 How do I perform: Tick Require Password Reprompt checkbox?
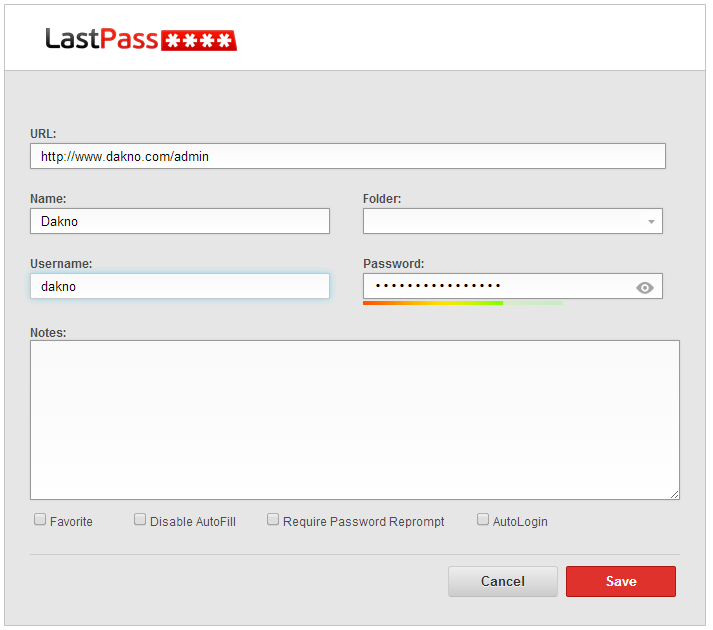273,519
